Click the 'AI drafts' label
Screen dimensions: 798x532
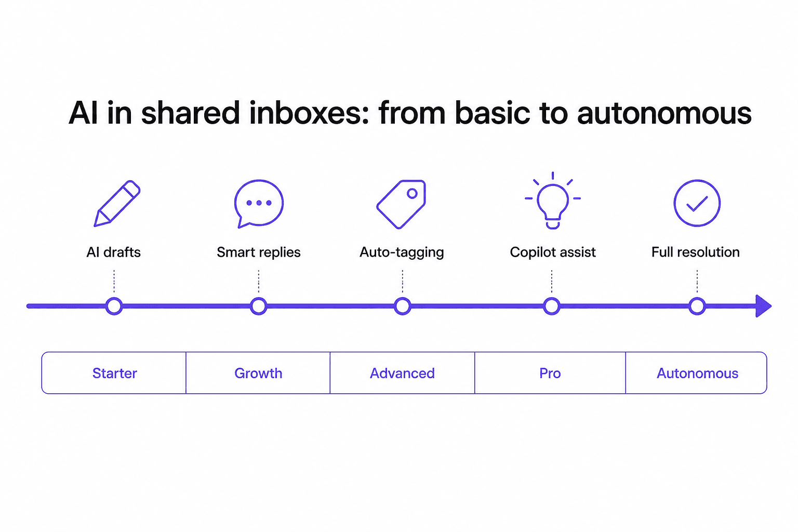pos(114,252)
